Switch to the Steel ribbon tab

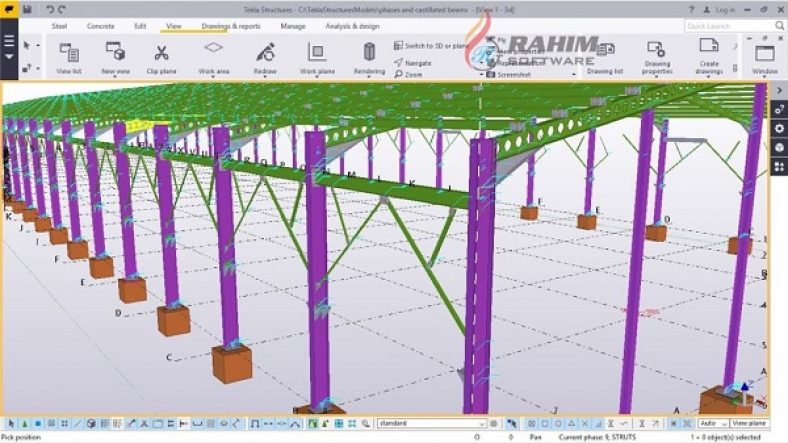tap(59, 25)
